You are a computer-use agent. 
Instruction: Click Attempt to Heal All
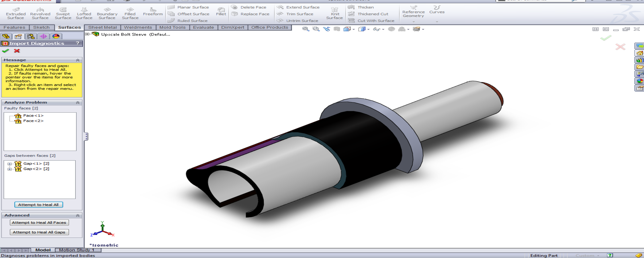coord(38,205)
